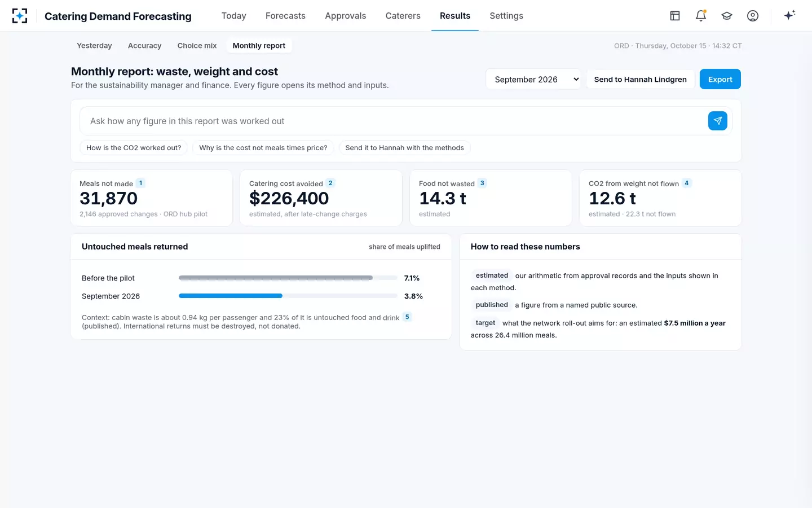Click the September 2026 progress bar
The height and width of the screenshot is (508, 812).
point(288,296)
